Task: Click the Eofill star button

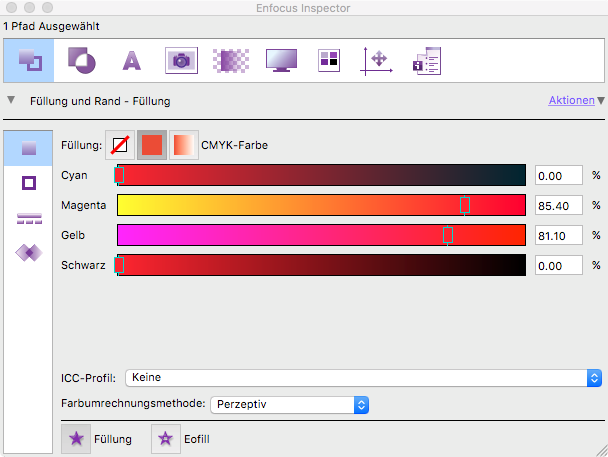Action: [165, 438]
